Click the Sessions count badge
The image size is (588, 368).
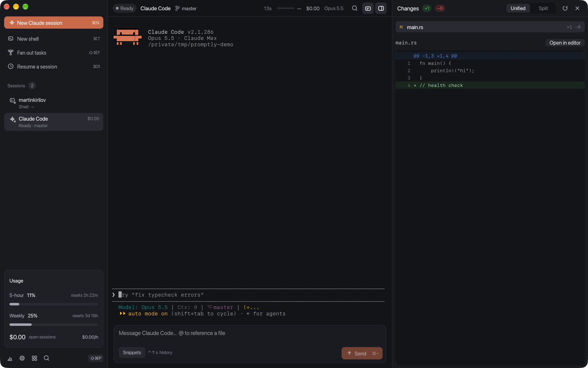(x=32, y=86)
